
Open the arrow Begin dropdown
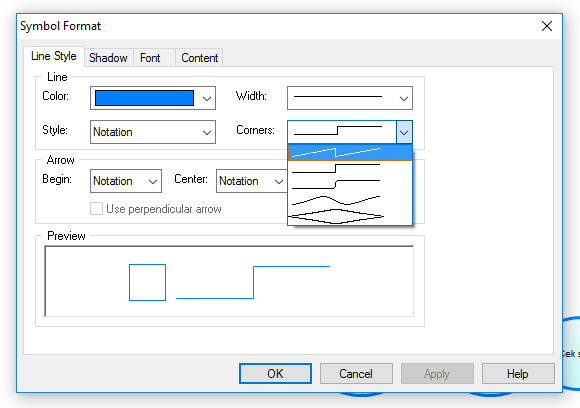[x=126, y=181]
